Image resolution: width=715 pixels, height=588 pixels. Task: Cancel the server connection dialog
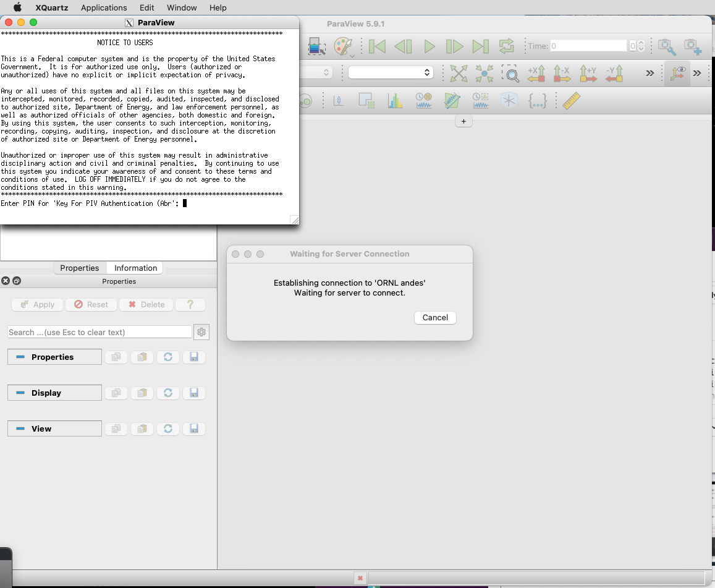(435, 317)
